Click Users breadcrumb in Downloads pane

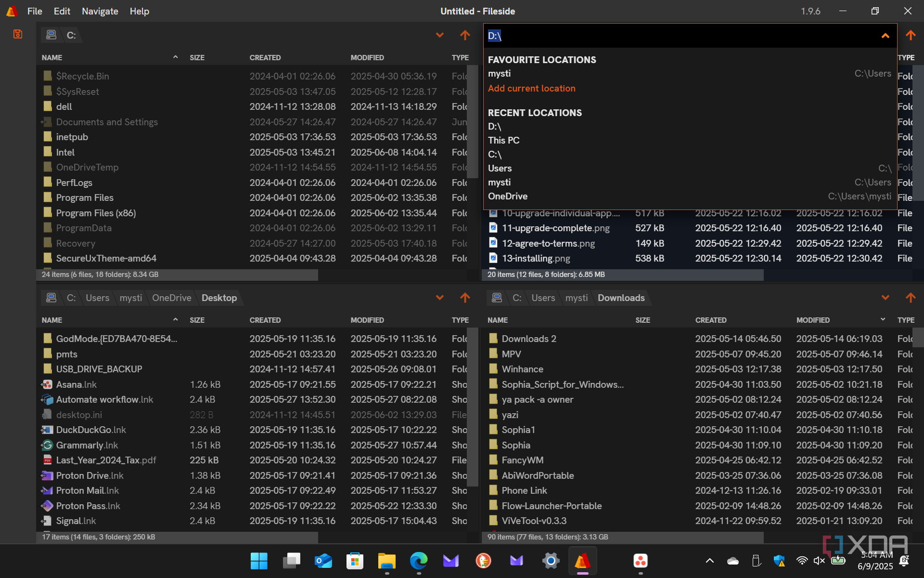(x=543, y=298)
